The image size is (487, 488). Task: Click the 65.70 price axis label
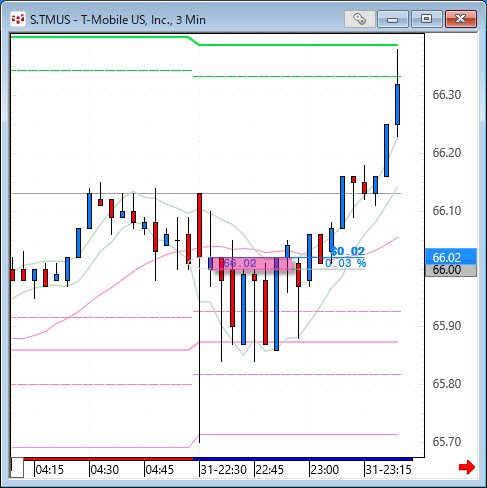pyautogui.click(x=446, y=442)
